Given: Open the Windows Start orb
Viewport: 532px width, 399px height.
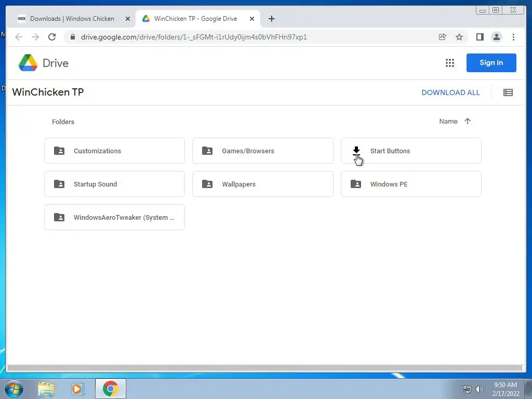Looking at the screenshot, I should click(14, 389).
